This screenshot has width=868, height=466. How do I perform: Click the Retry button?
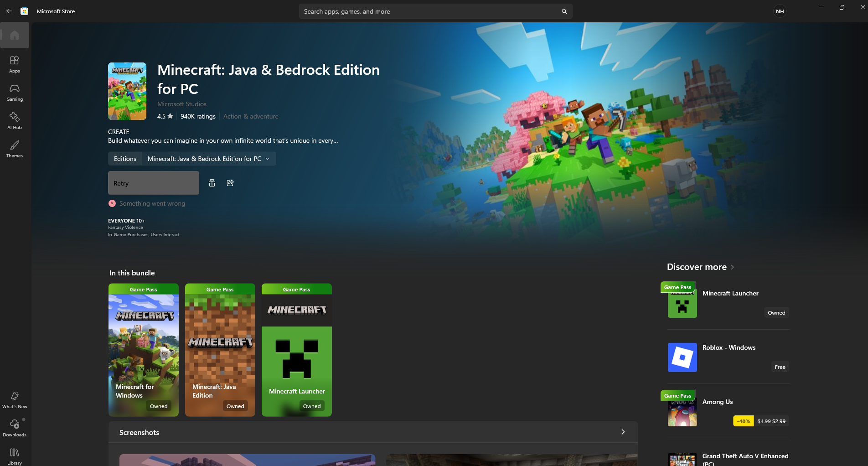(154, 183)
